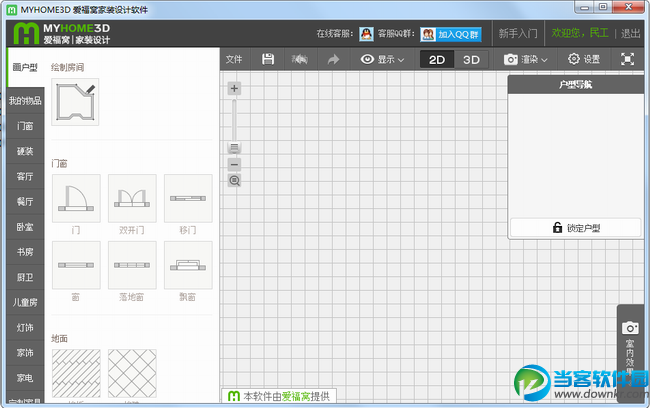Zoom in with the plus button
Viewport: 650px width, 408px height.
(x=234, y=88)
